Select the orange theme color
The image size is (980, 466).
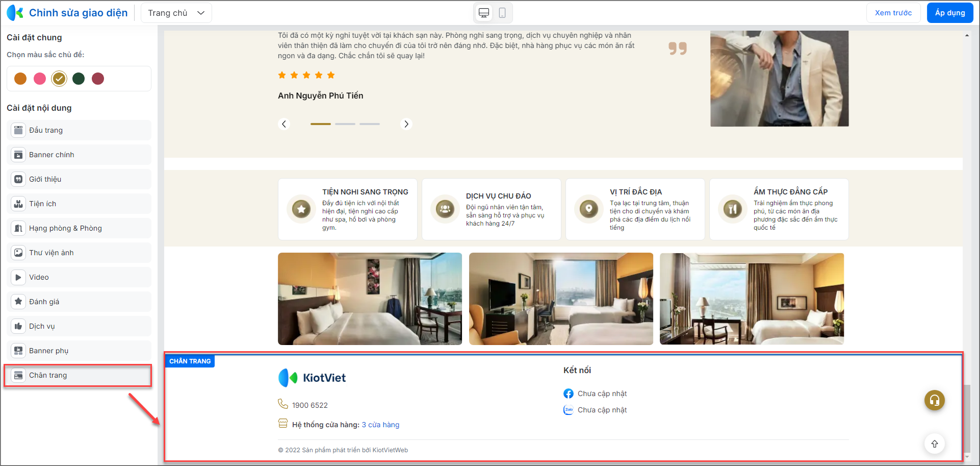pos(20,79)
